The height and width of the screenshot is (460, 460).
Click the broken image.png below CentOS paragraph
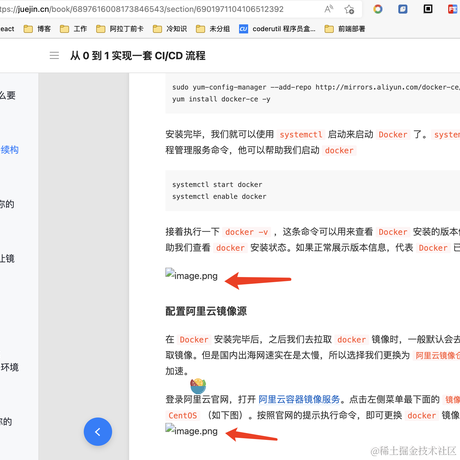coord(191,430)
